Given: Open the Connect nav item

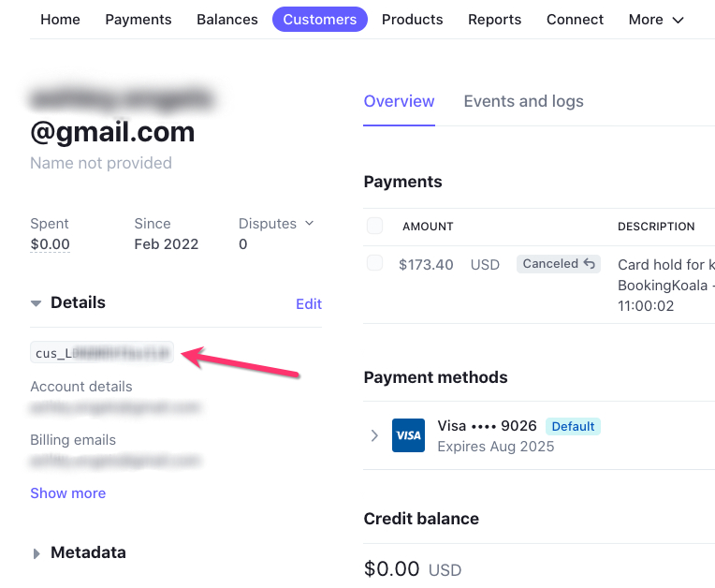Looking at the screenshot, I should pos(575,20).
